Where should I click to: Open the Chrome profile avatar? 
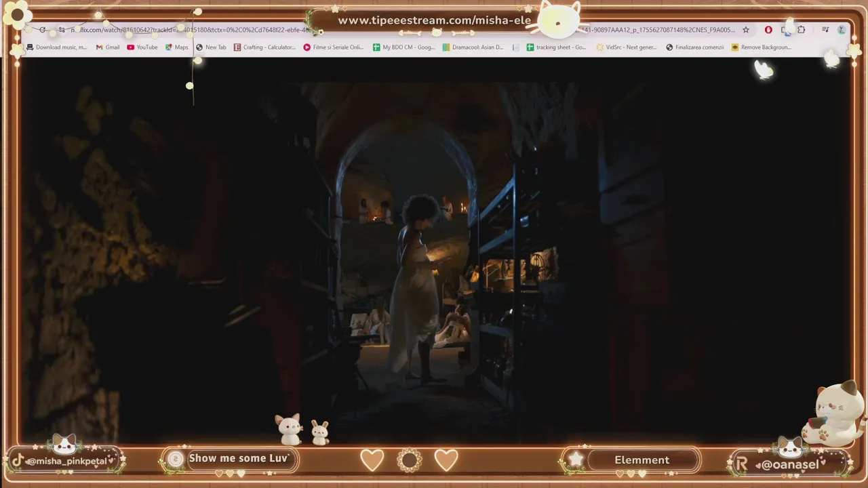pyautogui.click(x=842, y=30)
